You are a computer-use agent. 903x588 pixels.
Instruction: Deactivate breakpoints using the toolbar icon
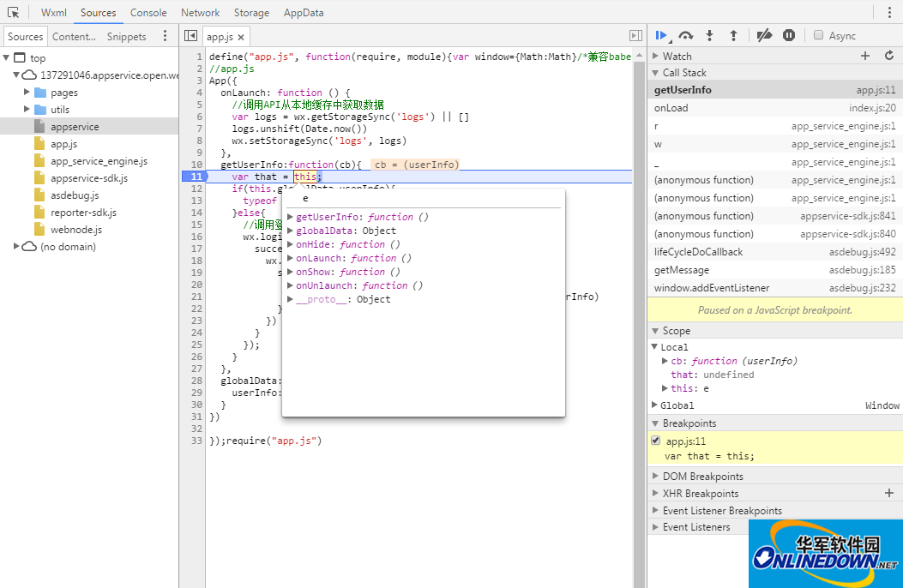764,36
